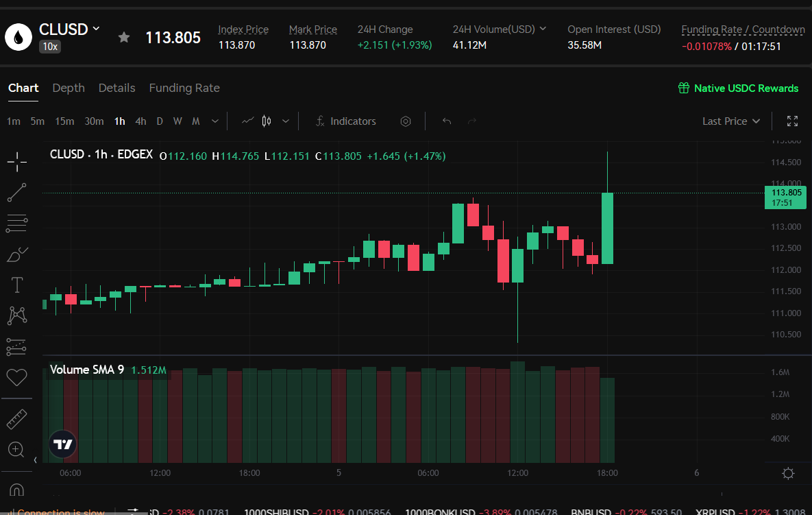Viewport: 812px width, 515px height.
Task: Redo last chart action
Action: point(471,121)
